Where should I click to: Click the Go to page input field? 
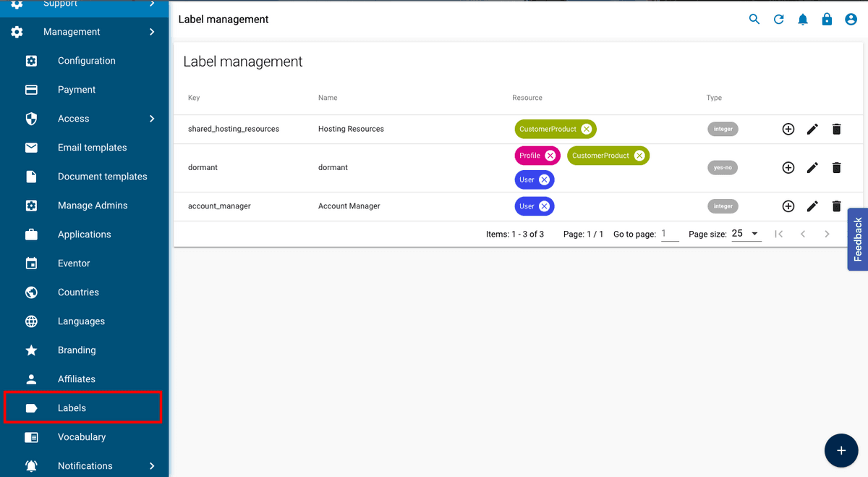pos(669,233)
